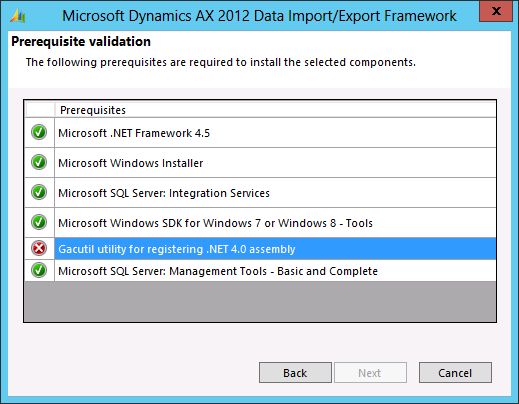Select Microsoft SQL Server: Integration Services row
The image size is (519, 404).
click(260, 193)
